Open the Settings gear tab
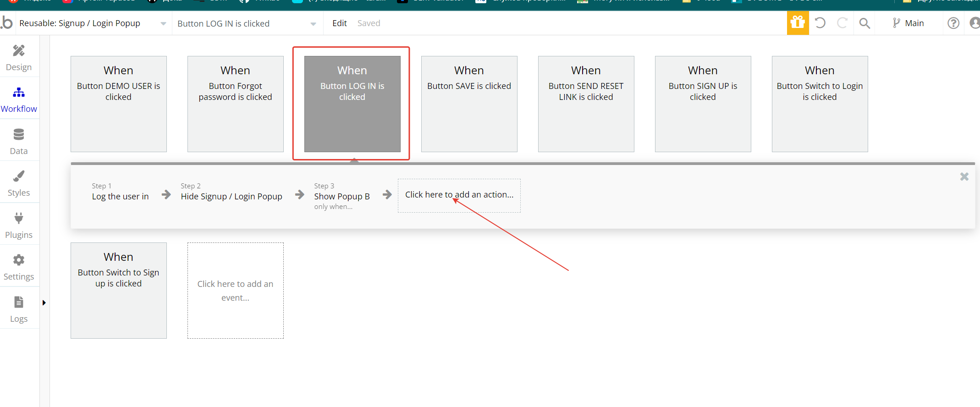Screen dimensions: 980x407 (19, 267)
